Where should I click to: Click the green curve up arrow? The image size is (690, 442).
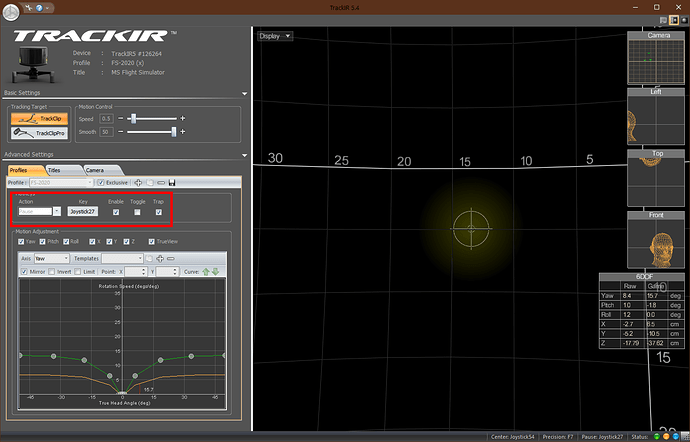pyautogui.click(x=206, y=271)
